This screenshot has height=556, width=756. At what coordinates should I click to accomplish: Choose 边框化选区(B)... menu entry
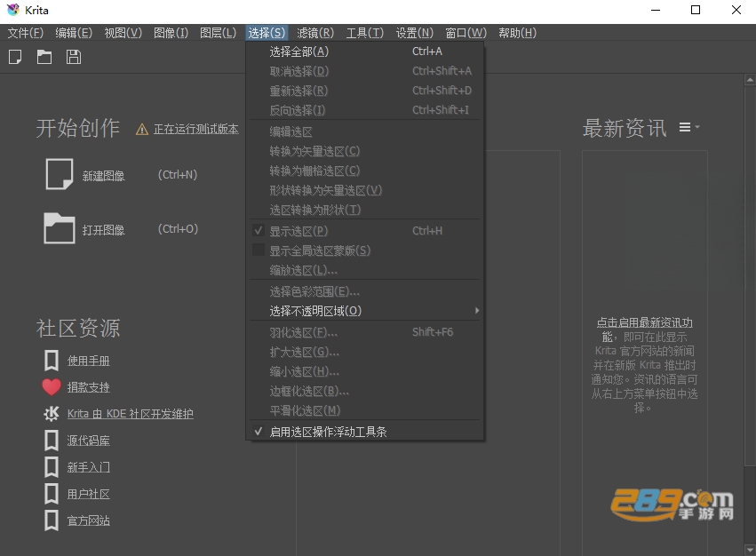[x=365, y=391]
